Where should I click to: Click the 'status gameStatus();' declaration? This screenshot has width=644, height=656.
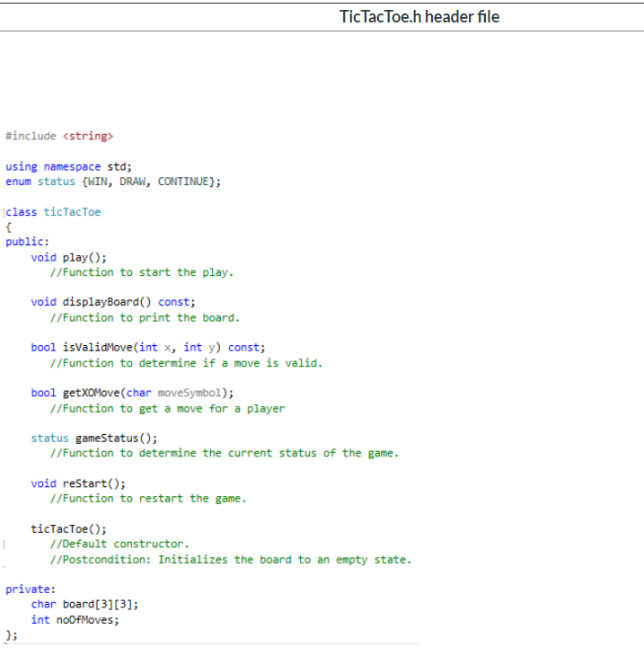click(x=94, y=438)
